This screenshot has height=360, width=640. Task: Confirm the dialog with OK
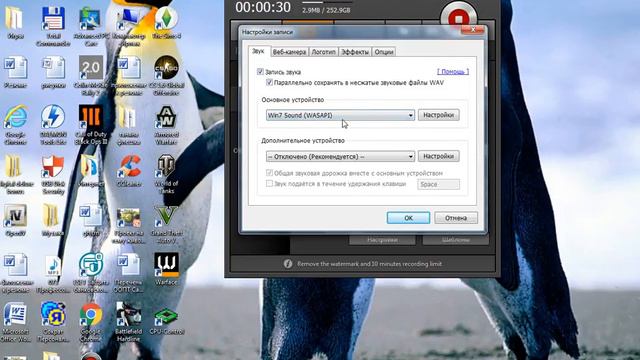click(x=408, y=218)
